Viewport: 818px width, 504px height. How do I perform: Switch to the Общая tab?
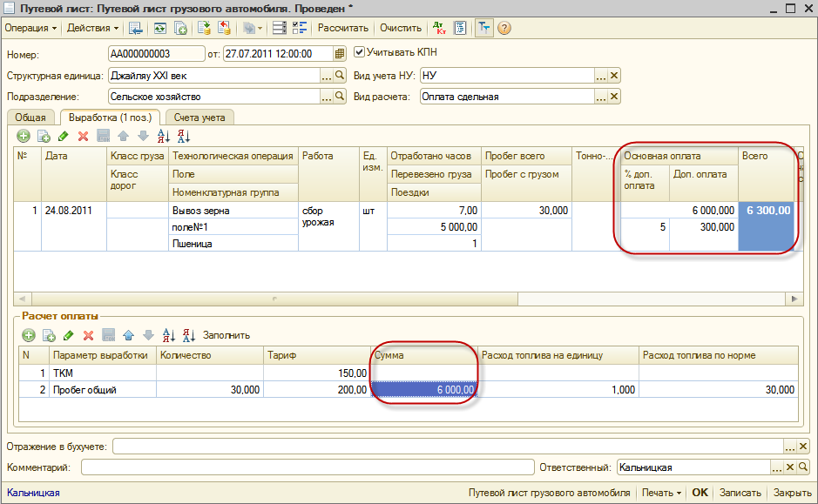pos(31,118)
